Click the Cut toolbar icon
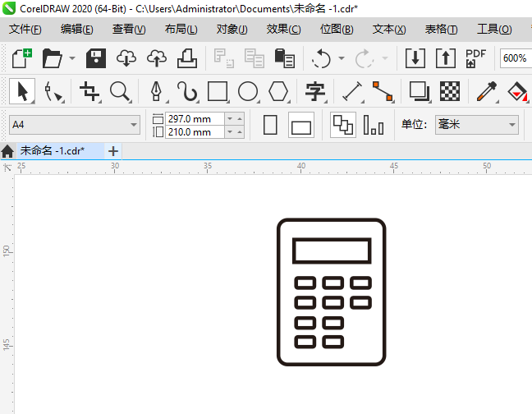Viewport: 532px width, 414px height. (223, 58)
